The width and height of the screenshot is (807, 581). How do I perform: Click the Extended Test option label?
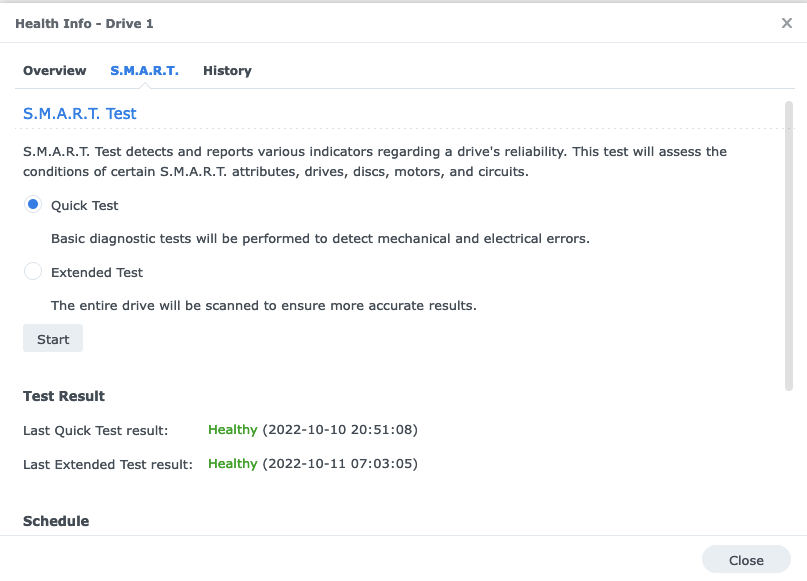coord(97,272)
